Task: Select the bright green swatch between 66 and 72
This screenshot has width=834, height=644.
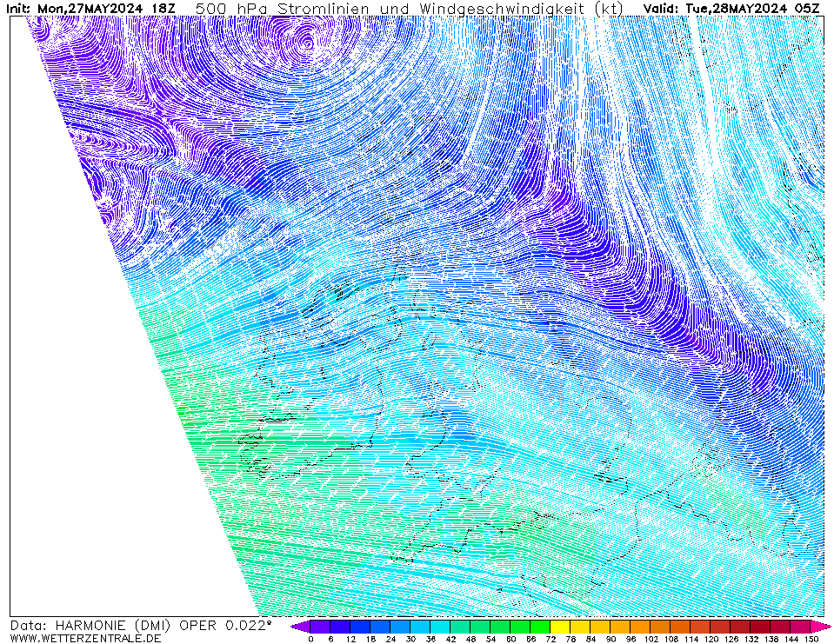Action: [540, 627]
